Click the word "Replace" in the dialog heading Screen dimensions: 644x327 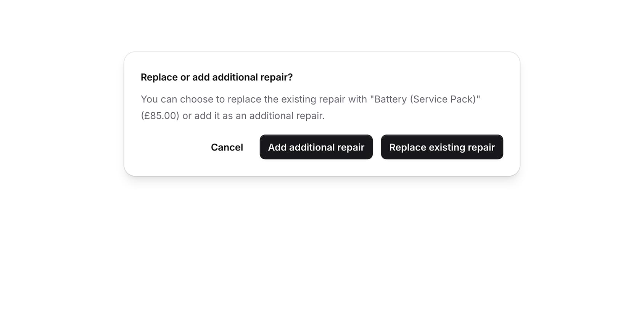(x=159, y=77)
